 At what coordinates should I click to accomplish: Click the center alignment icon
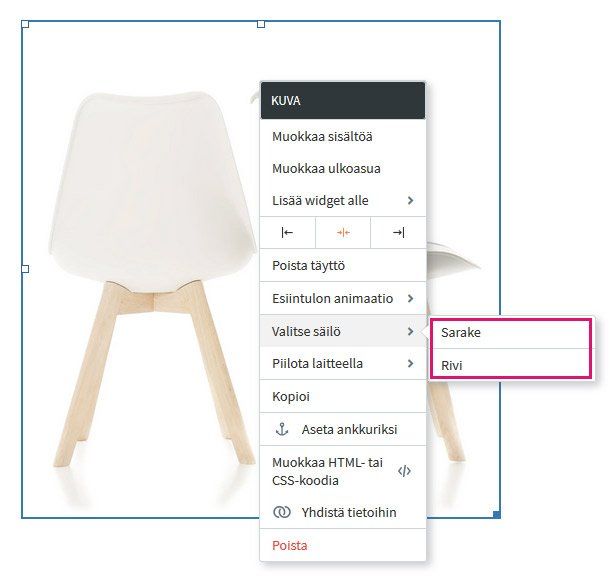tap(343, 233)
